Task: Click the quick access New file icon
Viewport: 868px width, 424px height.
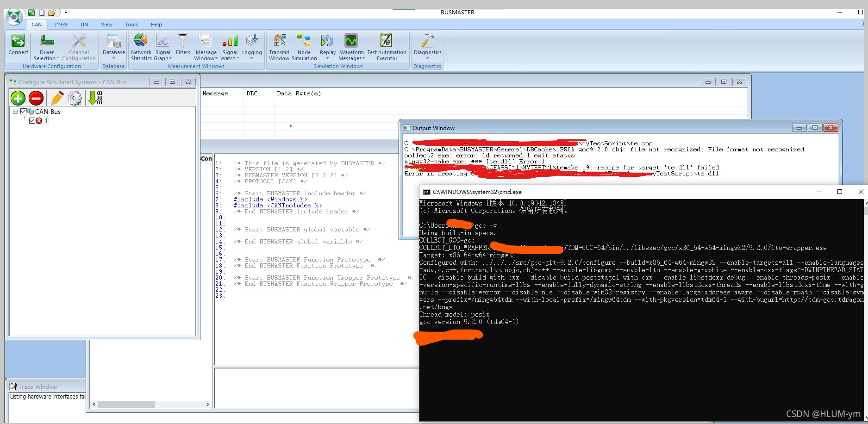Action: coord(42,12)
